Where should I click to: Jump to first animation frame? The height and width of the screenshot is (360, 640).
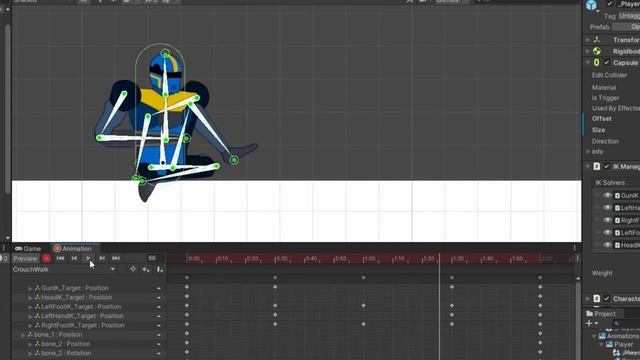(x=60, y=258)
